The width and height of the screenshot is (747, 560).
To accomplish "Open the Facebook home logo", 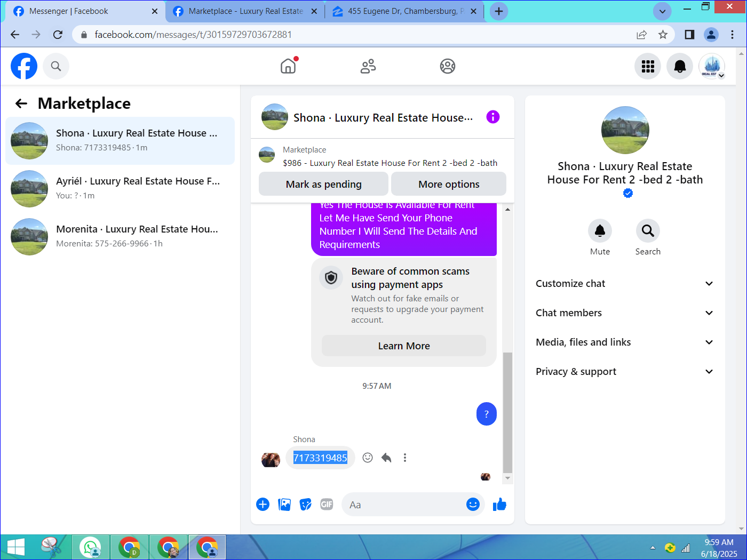I will click(x=24, y=66).
